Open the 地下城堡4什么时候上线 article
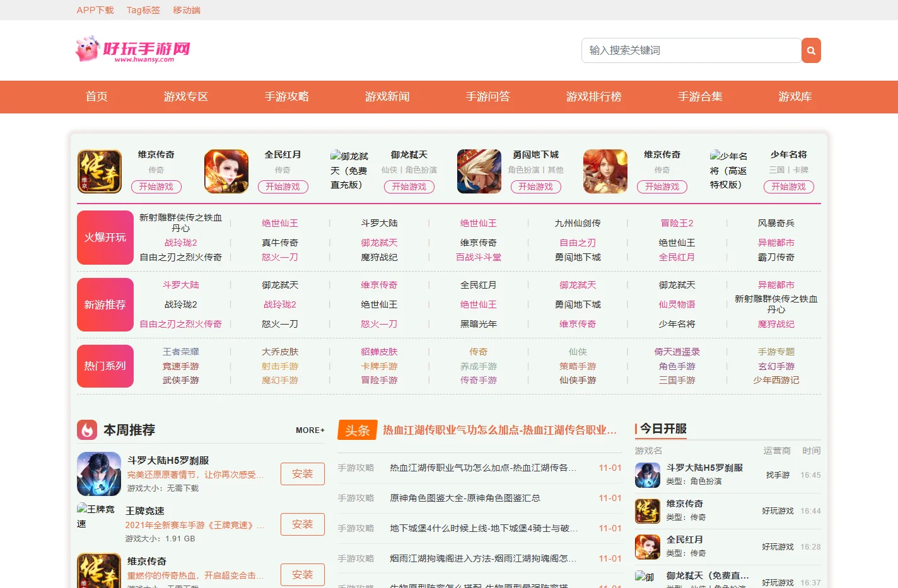Image resolution: width=898 pixels, height=588 pixels. [484, 528]
